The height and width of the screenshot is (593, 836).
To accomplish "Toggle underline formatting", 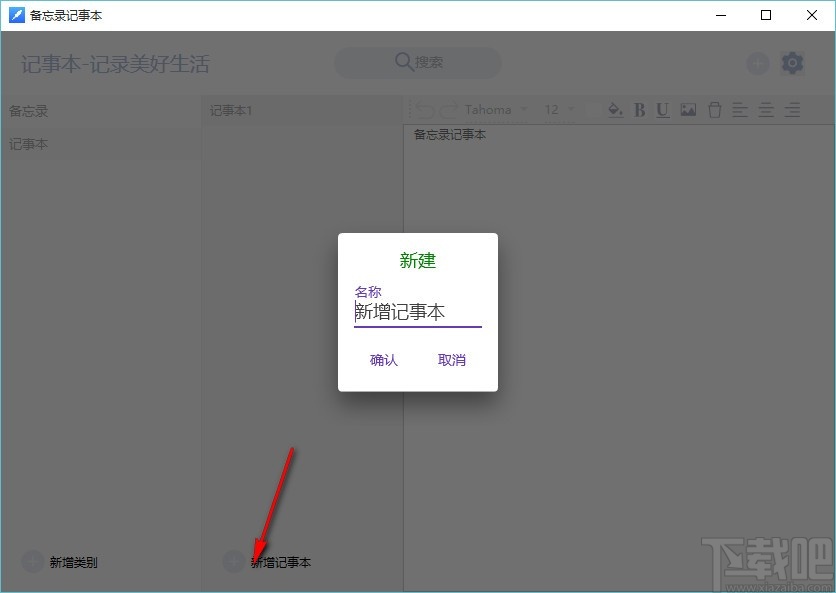I will pos(662,111).
